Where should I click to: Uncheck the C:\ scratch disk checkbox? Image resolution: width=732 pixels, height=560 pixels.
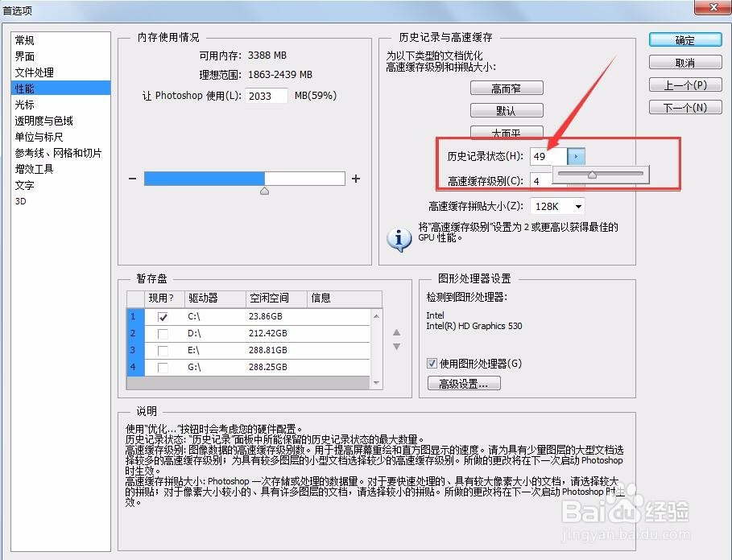(x=163, y=317)
